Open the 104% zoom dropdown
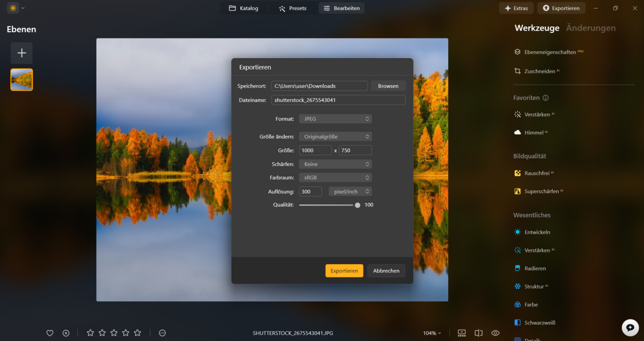 click(x=432, y=333)
